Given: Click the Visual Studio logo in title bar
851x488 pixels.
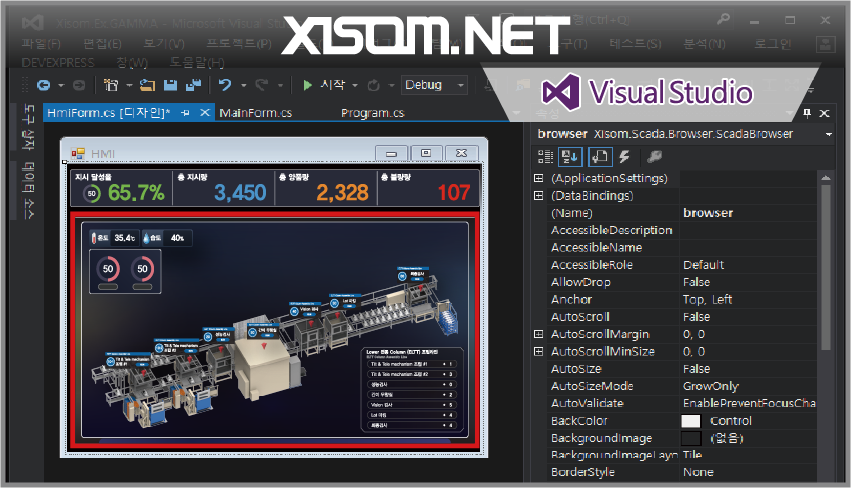Looking at the screenshot, I should point(33,22).
